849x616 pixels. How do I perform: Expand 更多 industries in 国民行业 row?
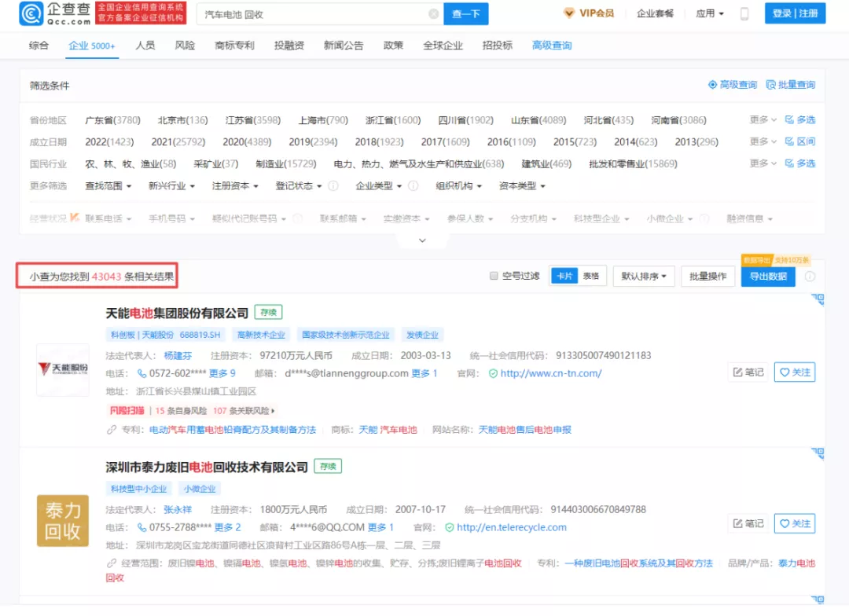pos(763,163)
